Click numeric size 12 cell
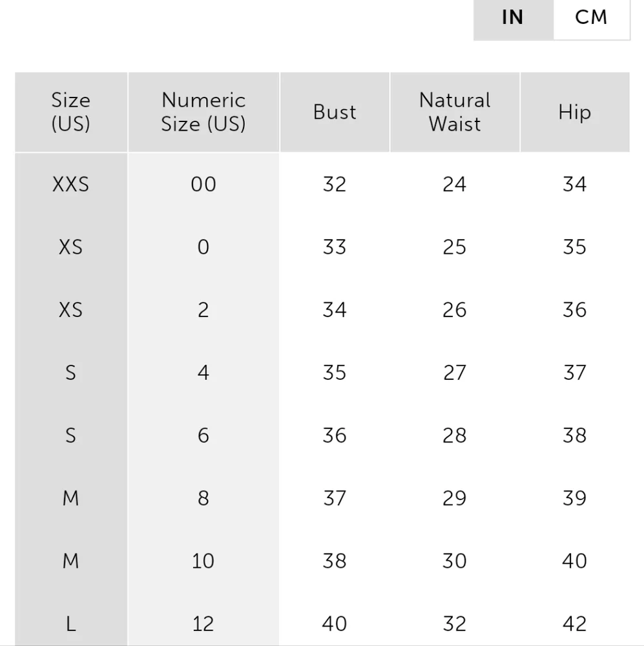Screen dimensions: 644x646 click(x=203, y=623)
